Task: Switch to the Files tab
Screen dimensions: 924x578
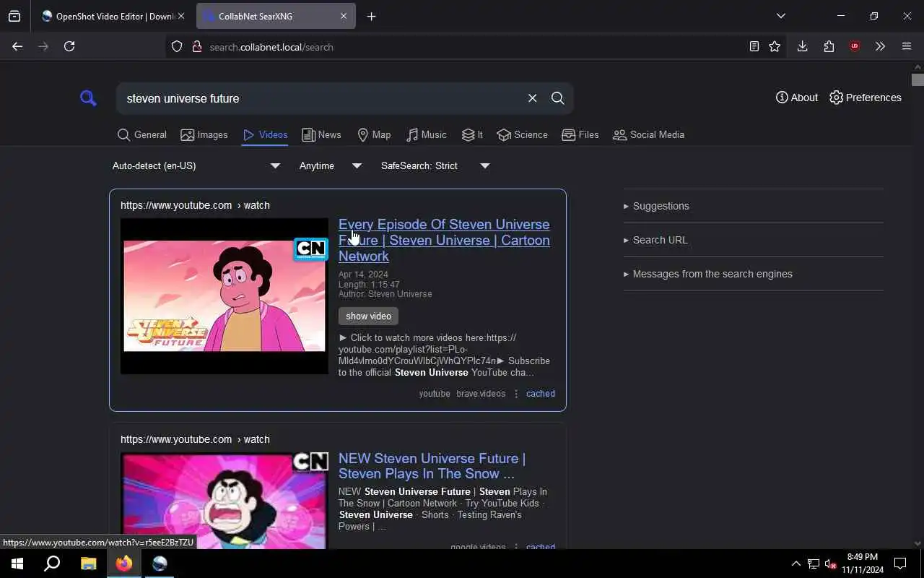Action: [x=580, y=135]
